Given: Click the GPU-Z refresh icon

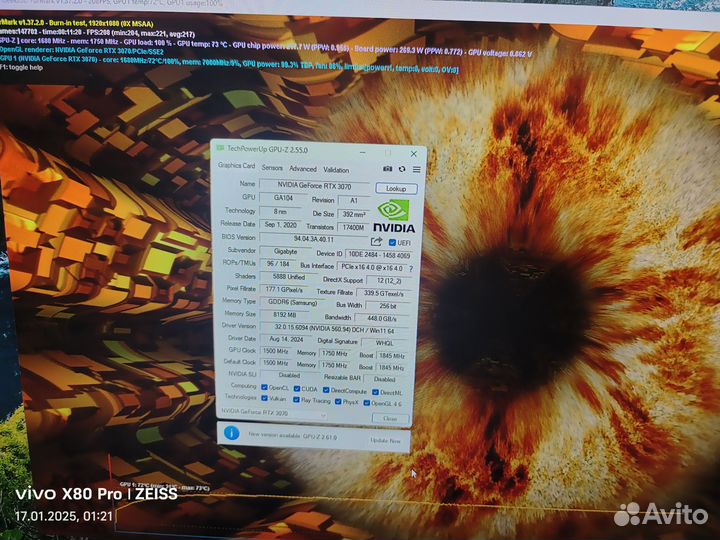Looking at the screenshot, I should click(402, 169).
